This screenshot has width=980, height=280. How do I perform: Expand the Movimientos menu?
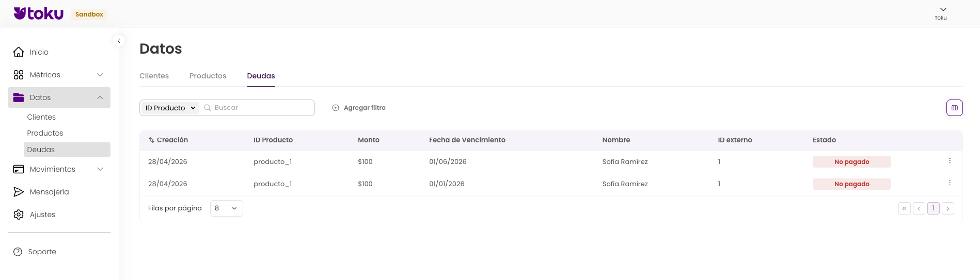[x=100, y=169]
